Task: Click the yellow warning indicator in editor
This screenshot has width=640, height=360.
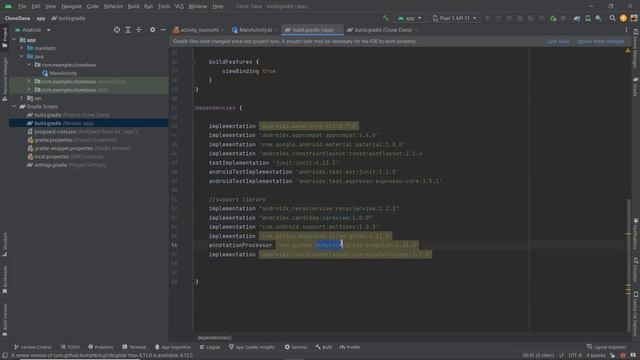Action: pyautogui.click(x=628, y=51)
